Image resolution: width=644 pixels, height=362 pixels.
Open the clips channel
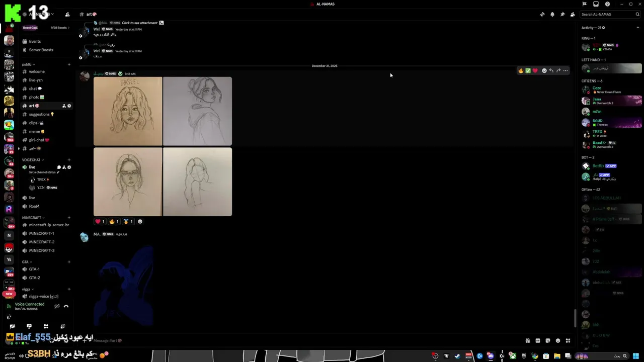pyautogui.click(x=45, y=123)
